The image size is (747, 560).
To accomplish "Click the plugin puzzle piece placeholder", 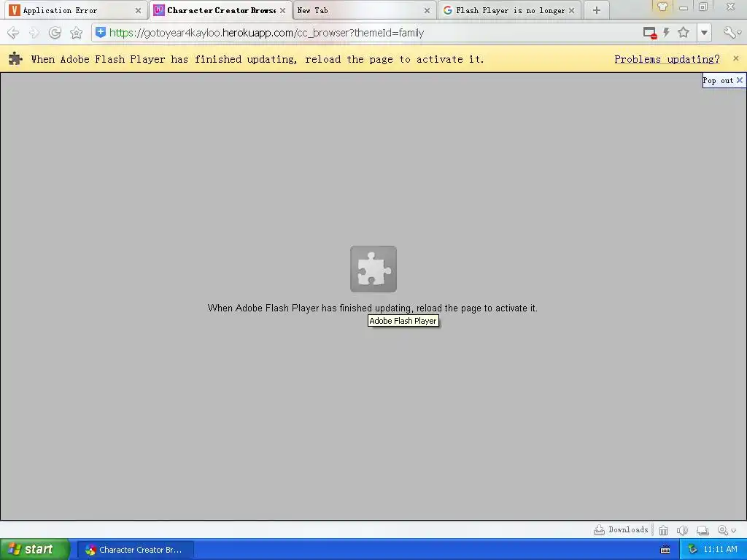I will pos(373,269).
